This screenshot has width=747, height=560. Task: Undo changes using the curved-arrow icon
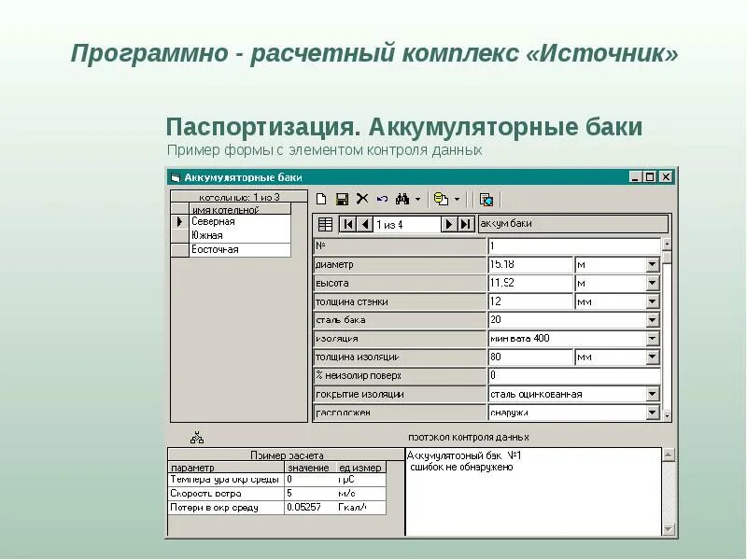coord(383,198)
